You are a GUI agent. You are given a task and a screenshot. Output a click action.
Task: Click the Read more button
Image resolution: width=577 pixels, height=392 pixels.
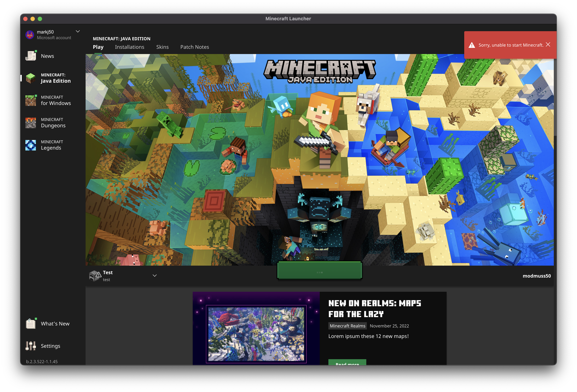click(347, 362)
